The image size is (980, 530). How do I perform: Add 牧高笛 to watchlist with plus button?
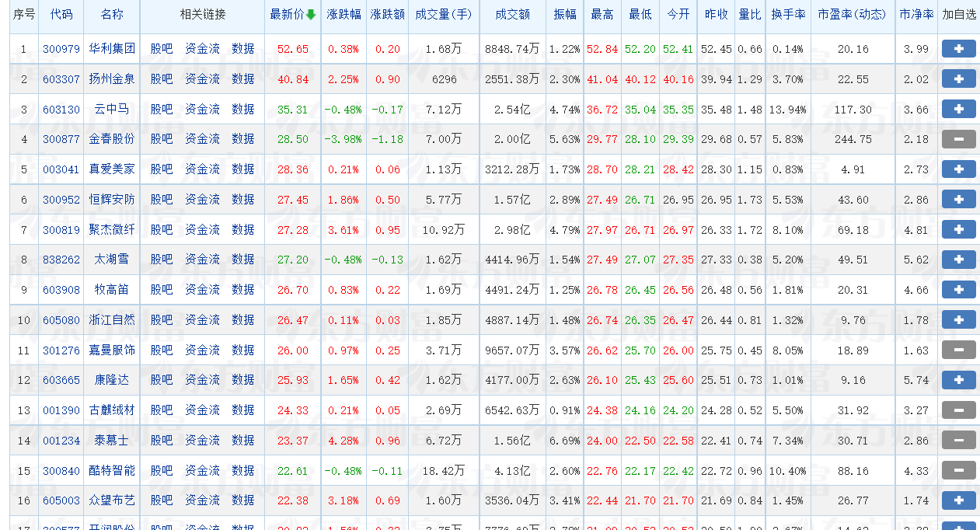(958, 290)
